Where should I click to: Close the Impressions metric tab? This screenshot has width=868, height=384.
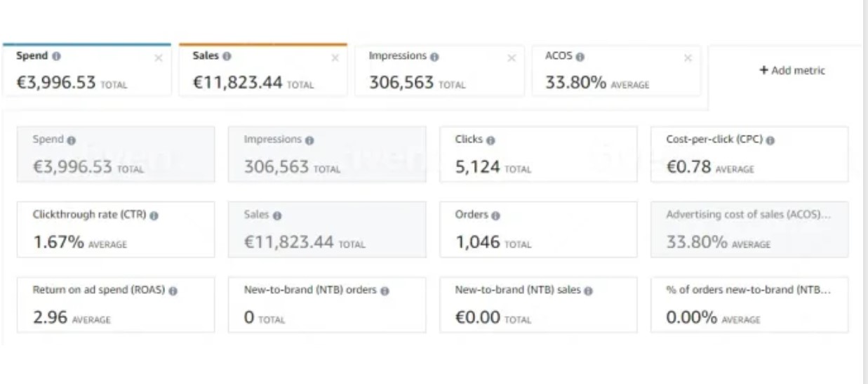(512, 58)
